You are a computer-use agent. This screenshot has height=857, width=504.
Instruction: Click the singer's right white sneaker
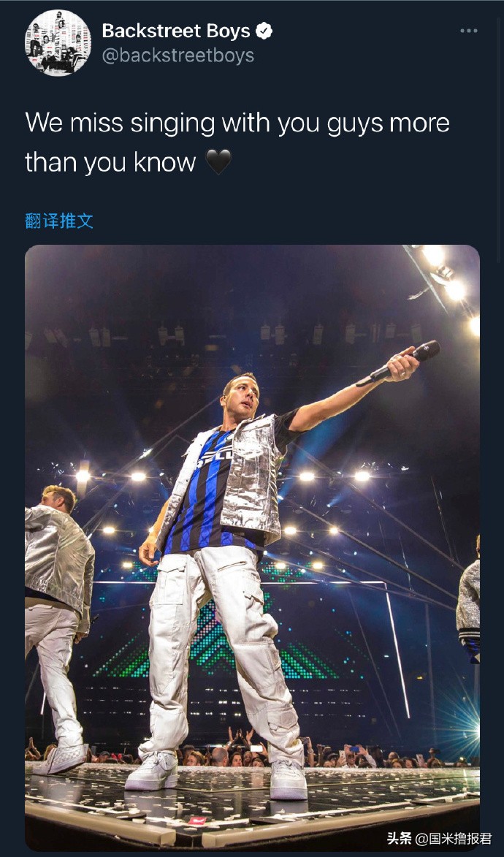(x=289, y=781)
